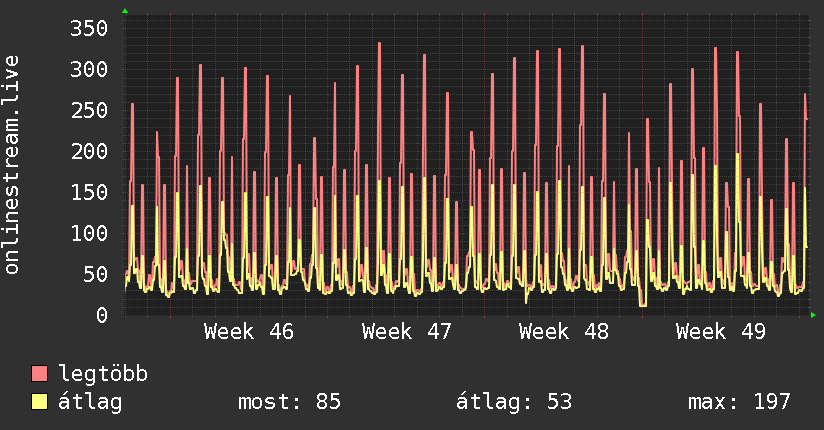Click the 300 y-axis label
824x430 pixels.
point(89,69)
